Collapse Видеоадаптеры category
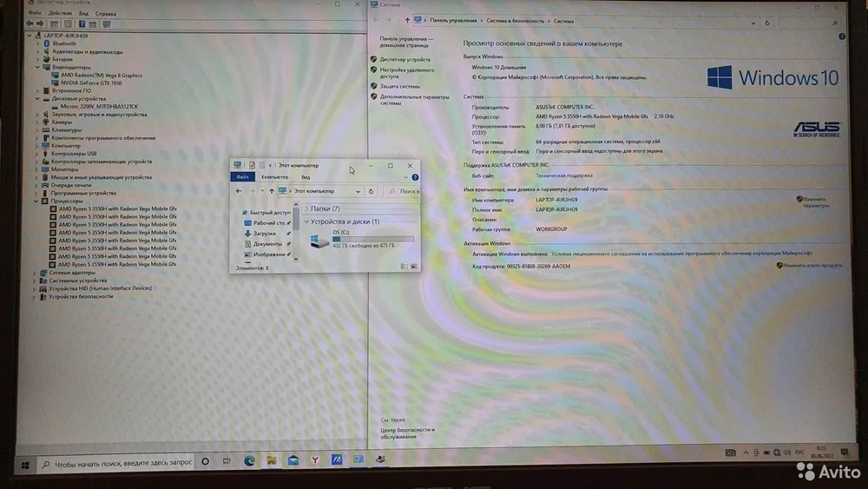 coord(38,67)
